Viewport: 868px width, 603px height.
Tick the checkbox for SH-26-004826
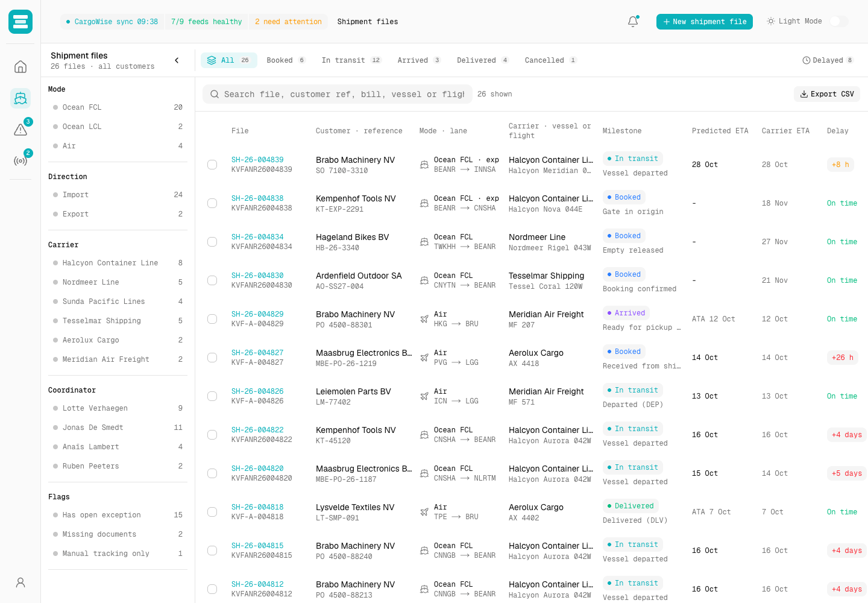pos(212,396)
